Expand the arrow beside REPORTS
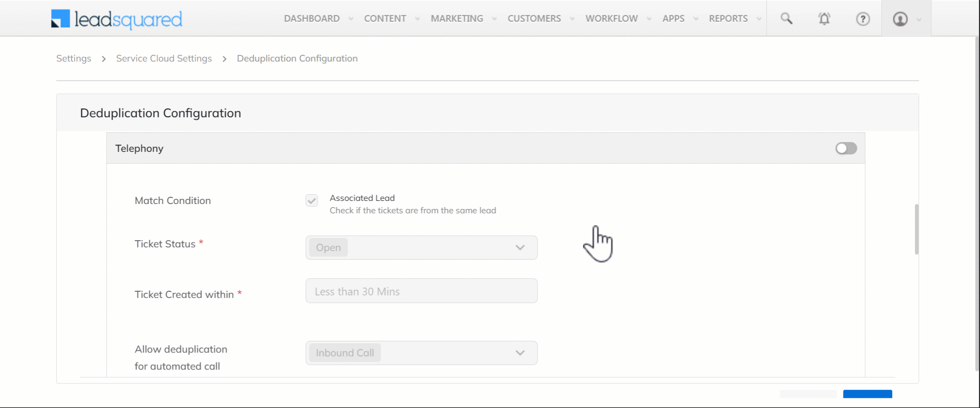Screen dimensions: 980x408 (758, 19)
